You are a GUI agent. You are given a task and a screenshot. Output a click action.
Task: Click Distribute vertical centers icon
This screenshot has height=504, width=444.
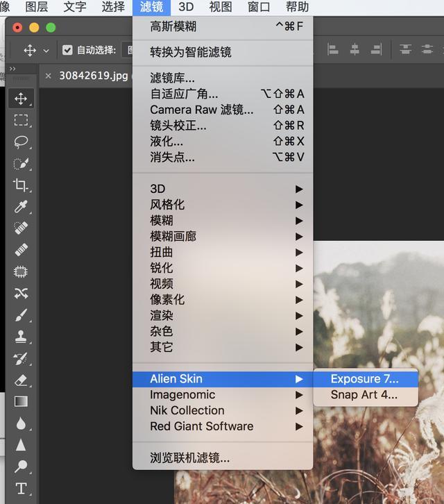(x=427, y=50)
